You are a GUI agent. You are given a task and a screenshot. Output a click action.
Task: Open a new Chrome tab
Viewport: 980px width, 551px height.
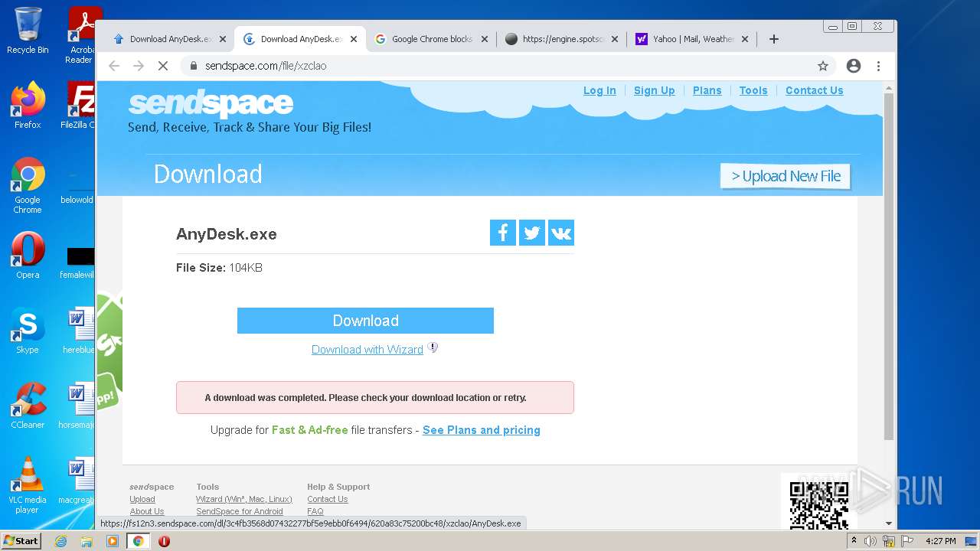coord(774,39)
